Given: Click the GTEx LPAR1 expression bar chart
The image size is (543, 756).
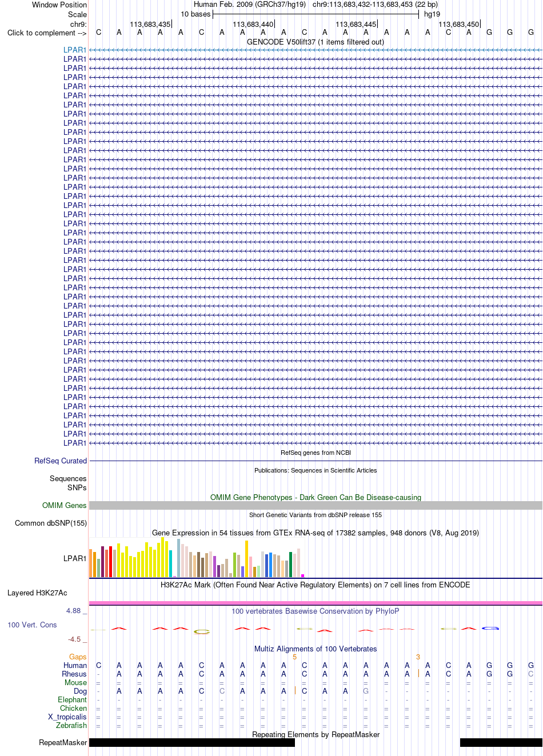Looking at the screenshot, I should click(x=197, y=557).
